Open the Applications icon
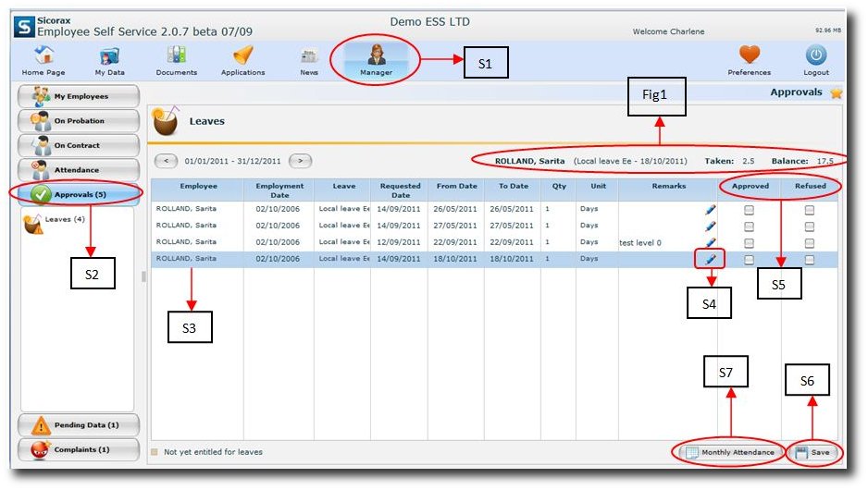 point(242,55)
